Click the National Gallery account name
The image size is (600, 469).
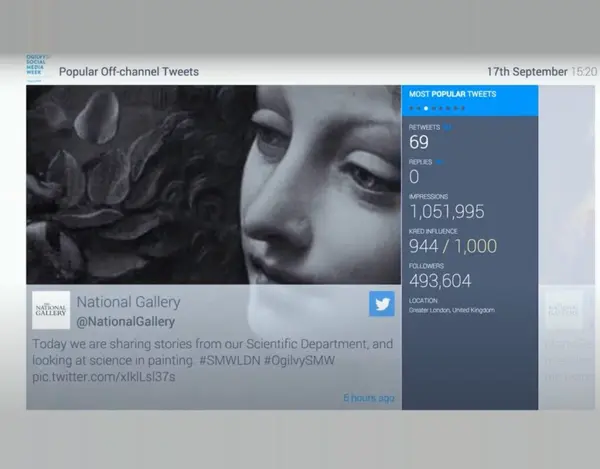click(128, 301)
